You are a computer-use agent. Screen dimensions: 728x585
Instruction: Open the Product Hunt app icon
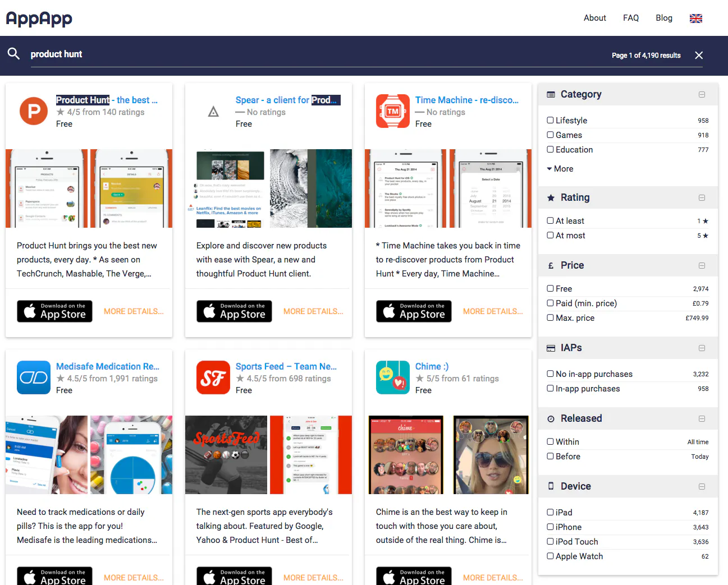pos(34,111)
